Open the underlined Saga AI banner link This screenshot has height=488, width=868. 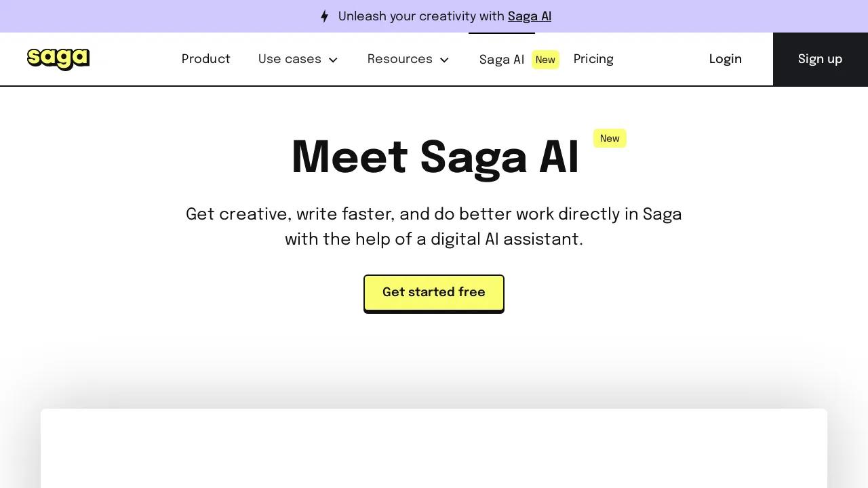[x=529, y=16]
